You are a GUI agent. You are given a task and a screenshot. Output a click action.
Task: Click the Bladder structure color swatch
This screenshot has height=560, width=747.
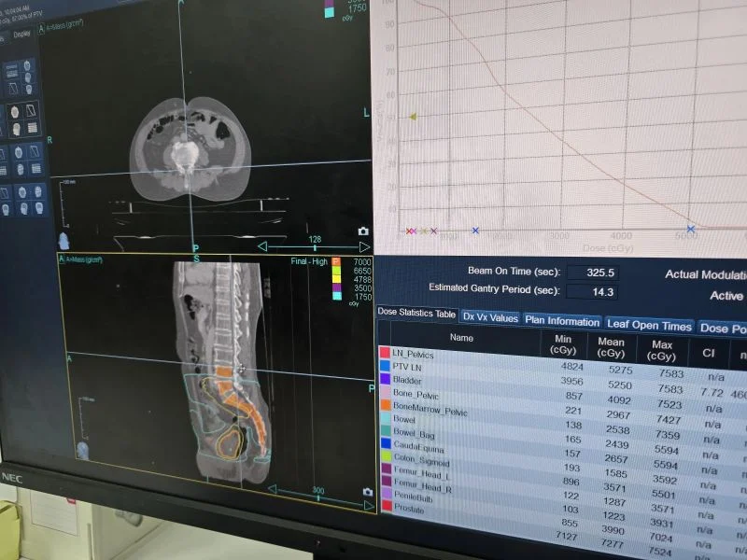click(x=385, y=380)
